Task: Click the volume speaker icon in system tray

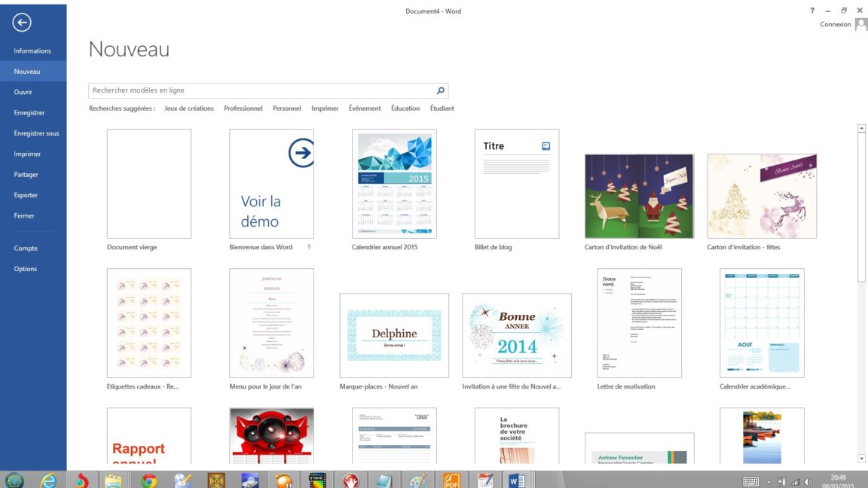Action: 808,481
